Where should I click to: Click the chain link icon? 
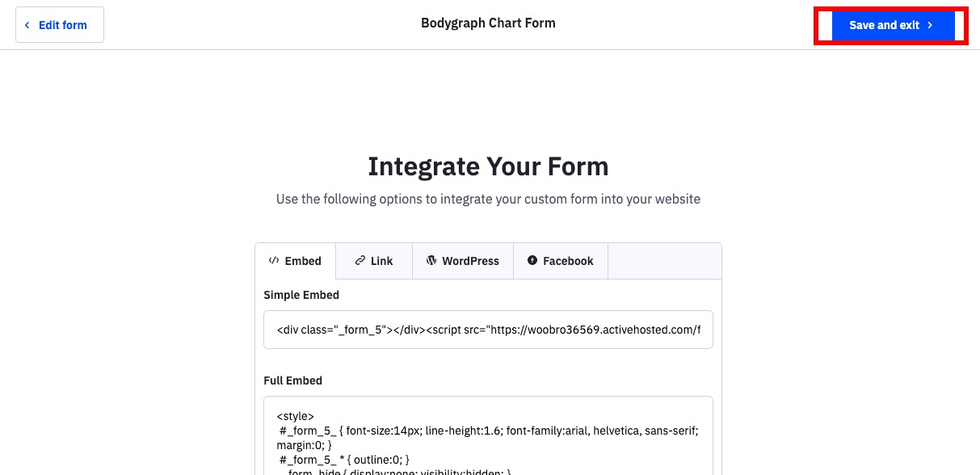tap(360, 261)
